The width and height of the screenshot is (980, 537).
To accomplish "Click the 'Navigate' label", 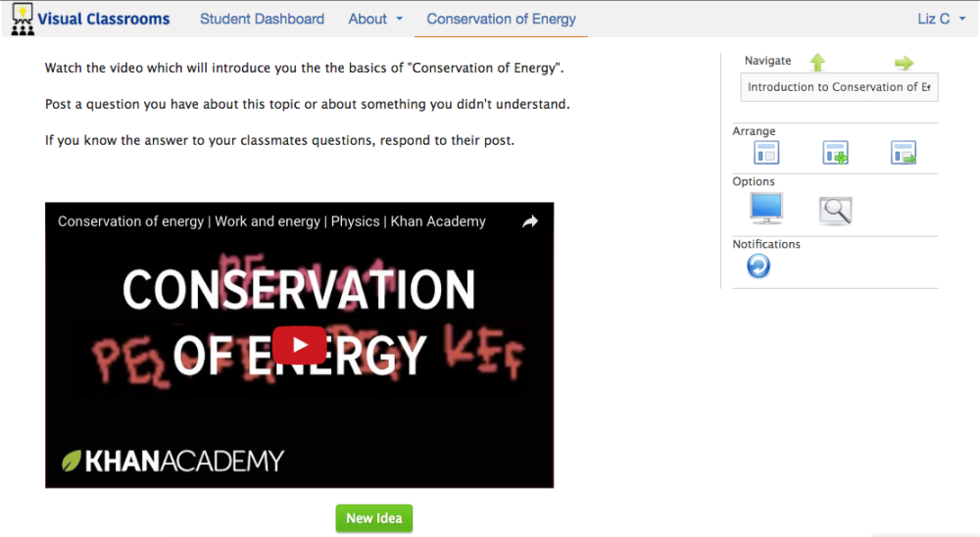I will tap(767, 61).
